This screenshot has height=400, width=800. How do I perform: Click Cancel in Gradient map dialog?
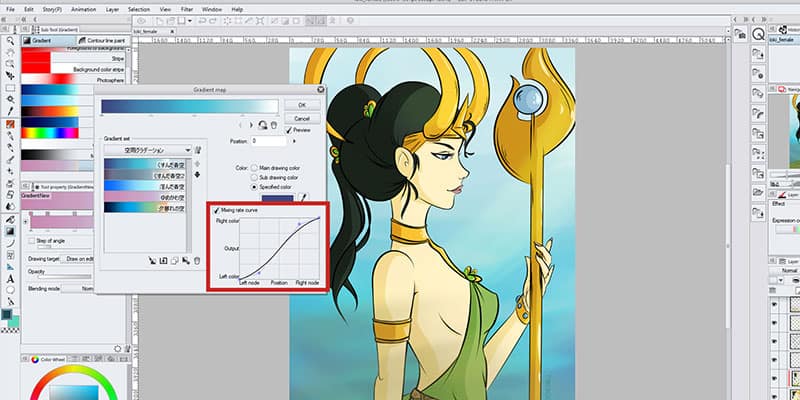point(302,118)
